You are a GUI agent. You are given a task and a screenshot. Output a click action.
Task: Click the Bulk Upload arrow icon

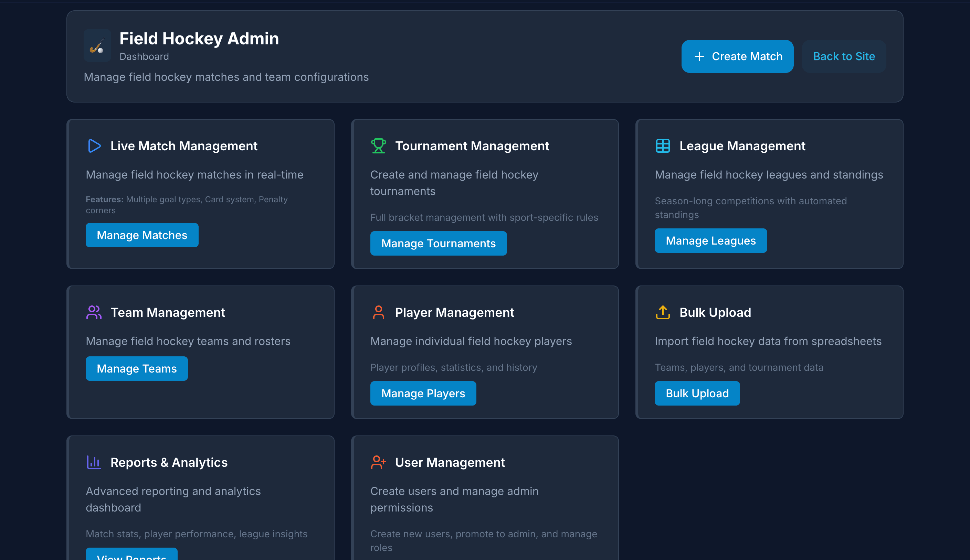point(663,312)
